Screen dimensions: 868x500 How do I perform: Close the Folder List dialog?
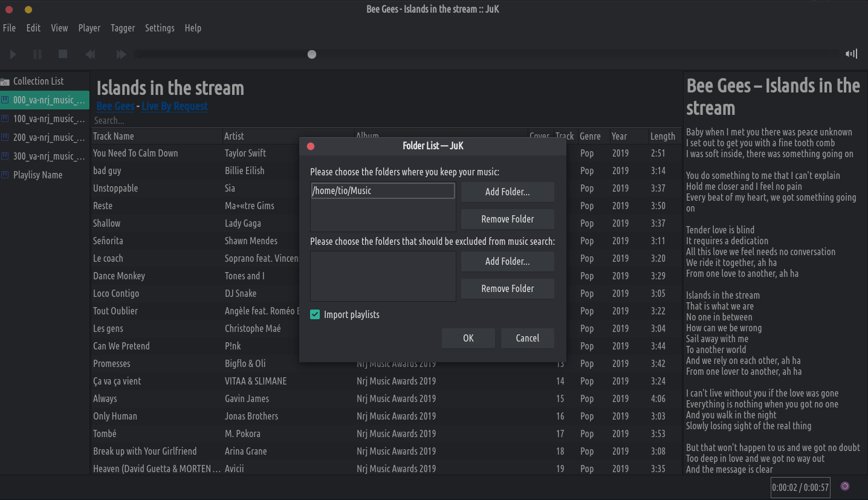[311, 146]
